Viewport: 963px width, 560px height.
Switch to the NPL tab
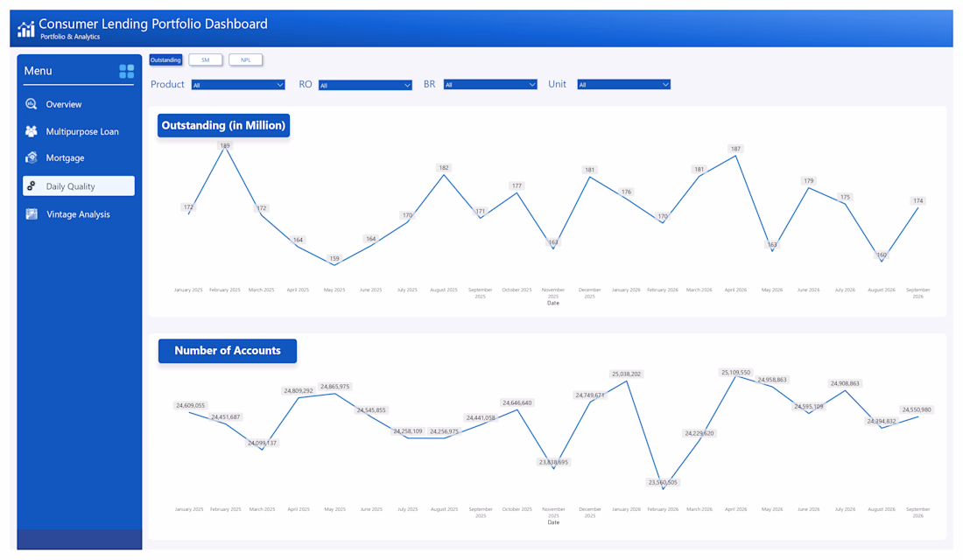246,60
